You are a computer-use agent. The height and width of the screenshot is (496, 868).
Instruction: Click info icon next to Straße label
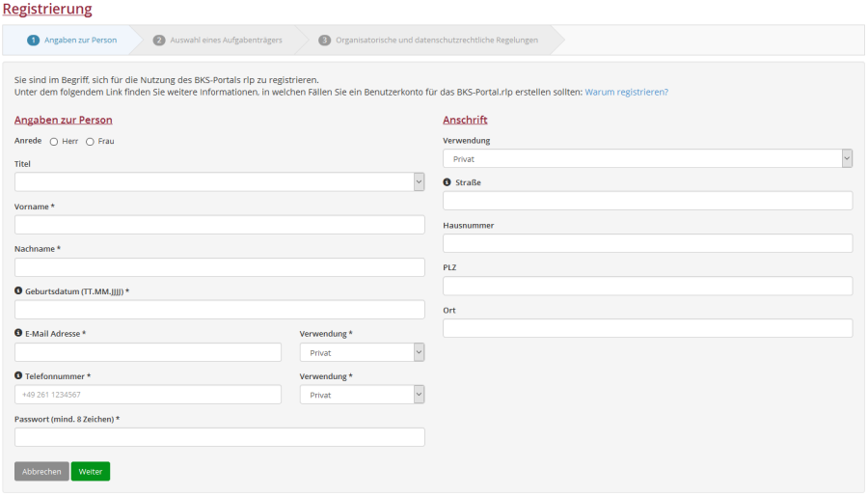448,182
